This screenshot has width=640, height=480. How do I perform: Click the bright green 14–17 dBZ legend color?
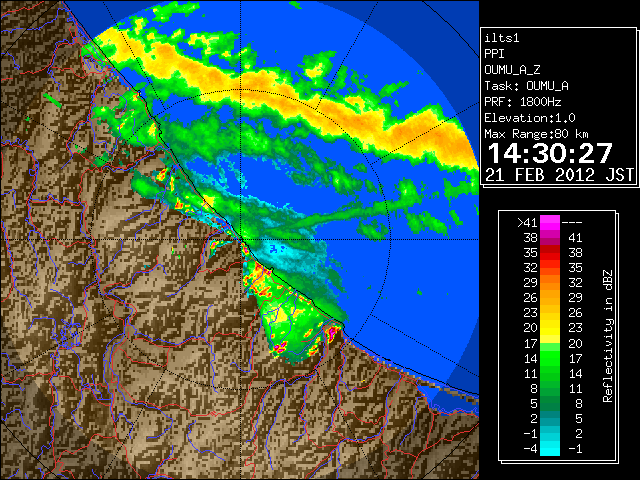point(550,358)
